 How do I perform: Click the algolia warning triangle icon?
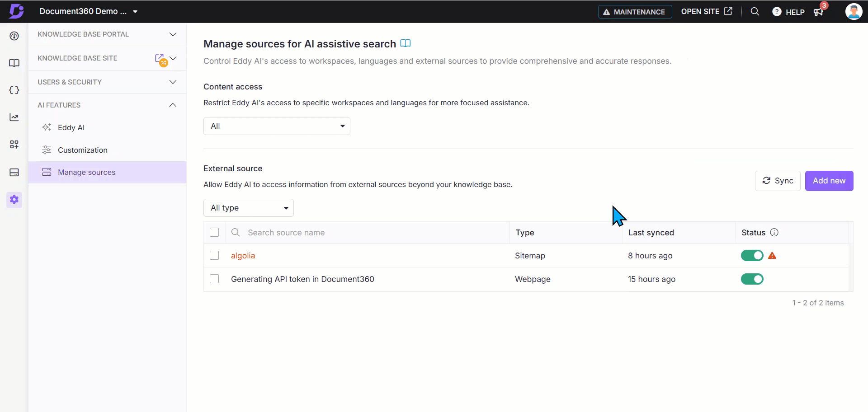pyautogui.click(x=772, y=256)
